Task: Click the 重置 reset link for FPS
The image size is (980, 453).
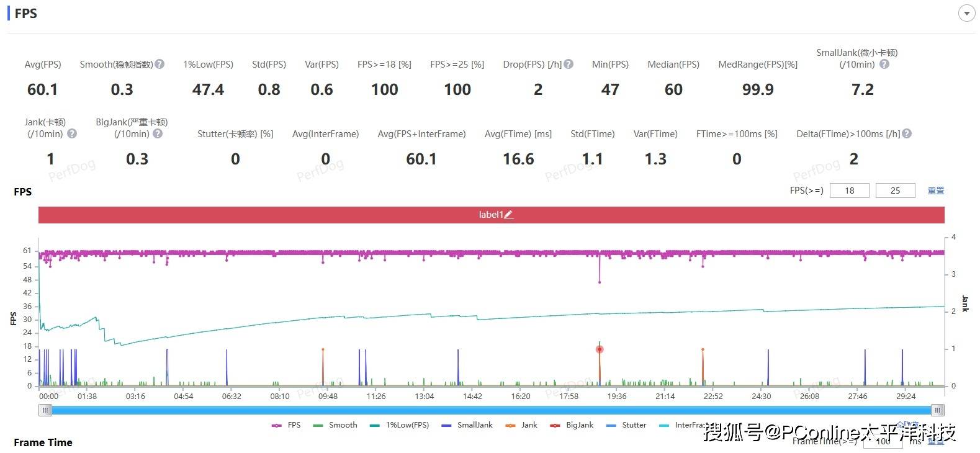Action: coord(935,191)
